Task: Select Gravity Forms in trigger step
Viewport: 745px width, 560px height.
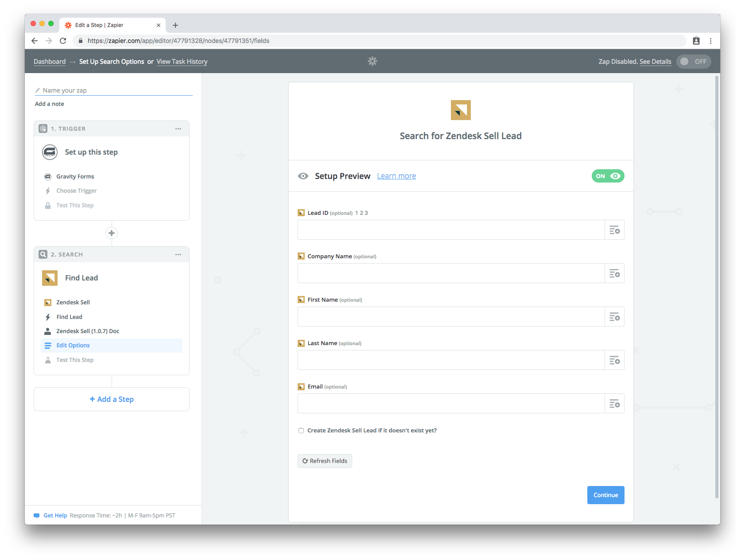Action: pos(75,176)
